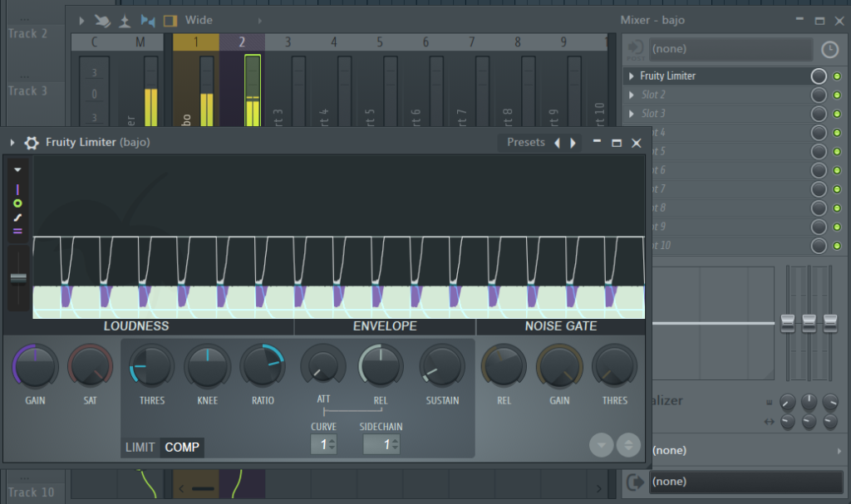Open mixer input (none) dropdown

[x=731, y=49]
